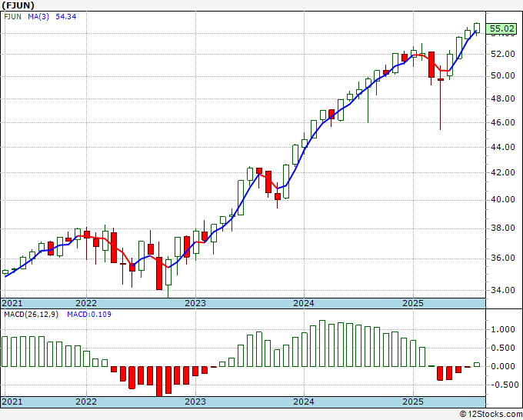The image size is (523, 420).
Task: Click the tallest green MACD bar in 2024
Action: point(322,344)
